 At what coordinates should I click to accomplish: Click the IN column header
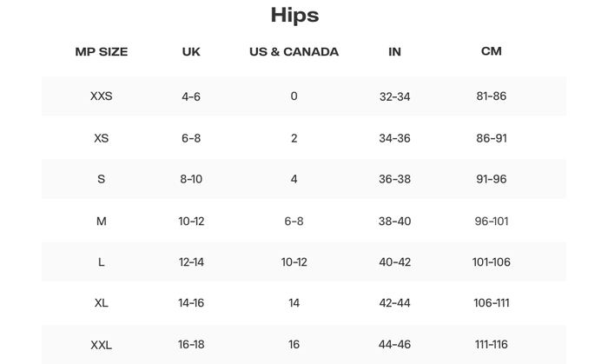pyautogui.click(x=394, y=51)
